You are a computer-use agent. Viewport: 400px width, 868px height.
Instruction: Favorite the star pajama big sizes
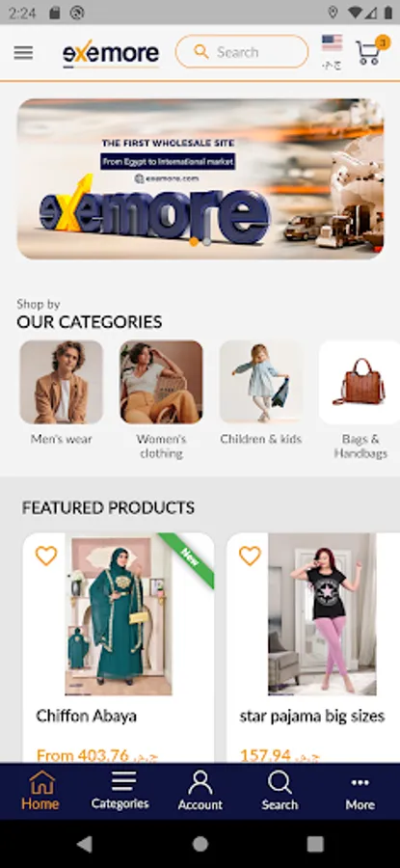250,556
